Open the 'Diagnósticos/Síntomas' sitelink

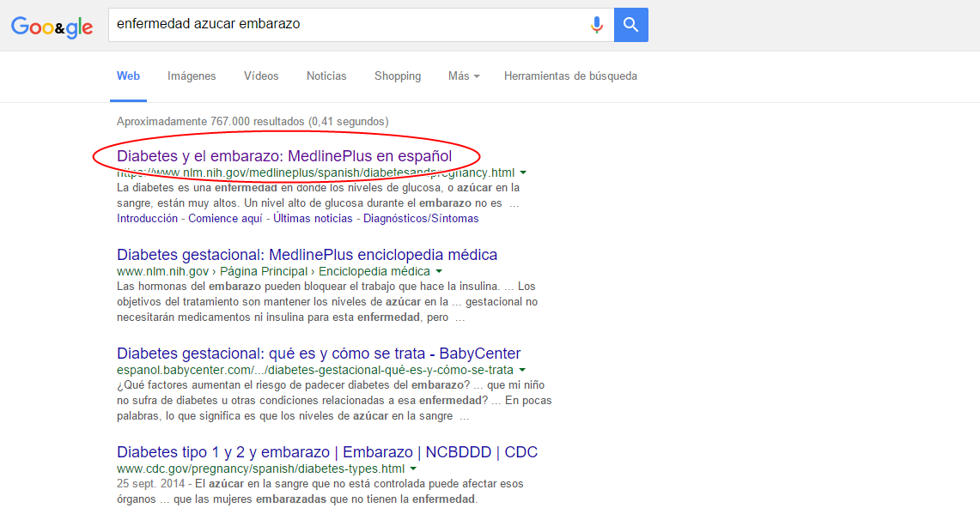click(x=421, y=219)
